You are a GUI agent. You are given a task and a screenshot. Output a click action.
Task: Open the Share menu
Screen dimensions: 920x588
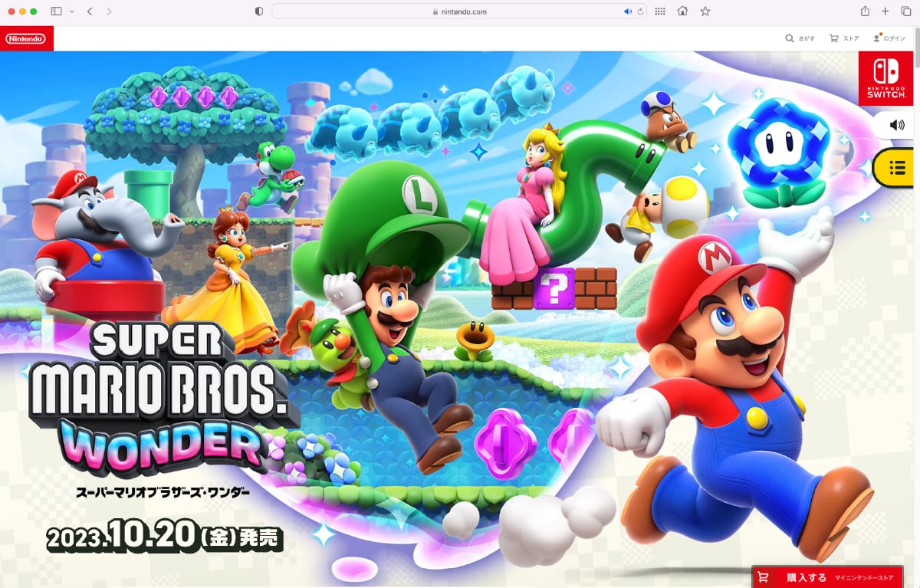(x=865, y=11)
